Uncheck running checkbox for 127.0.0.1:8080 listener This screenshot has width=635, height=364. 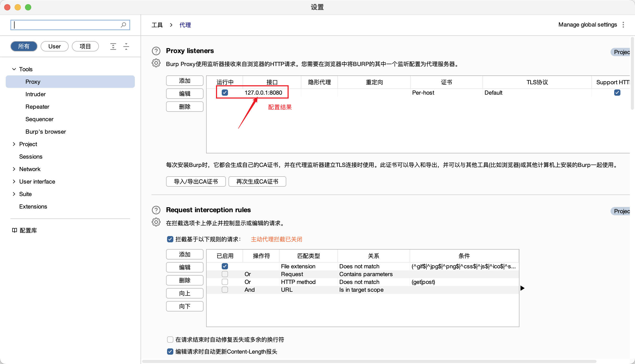pyautogui.click(x=225, y=93)
